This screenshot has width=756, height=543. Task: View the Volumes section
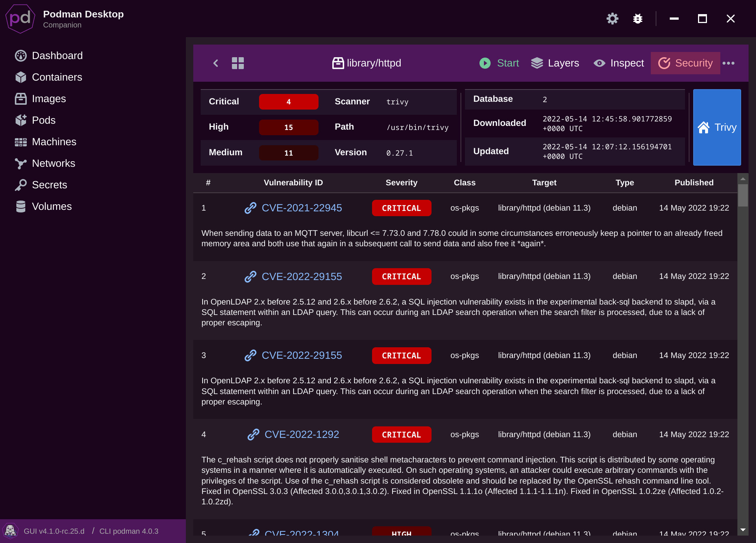click(x=52, y=206)
